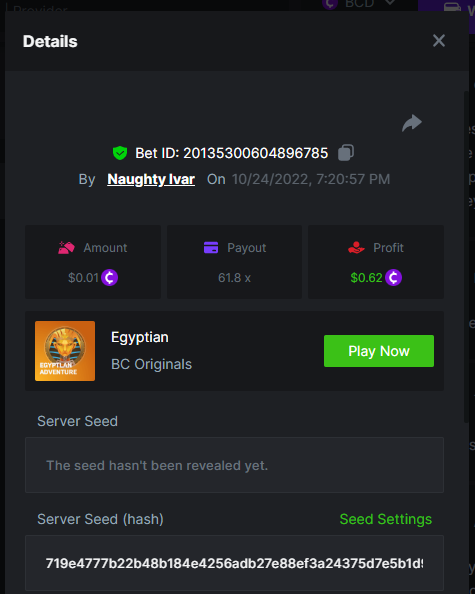
Task: Expand the BCD currency dropdown at top
Action: 390,3
